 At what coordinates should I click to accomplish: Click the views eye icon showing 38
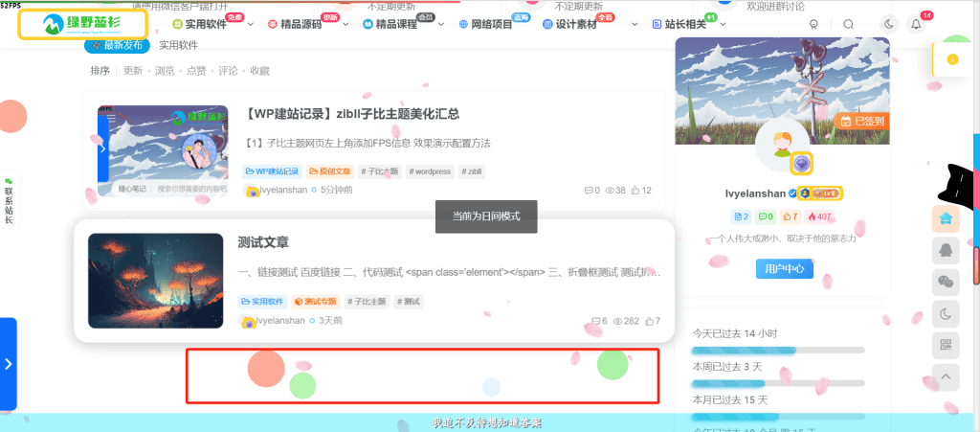tap(610, 190)
